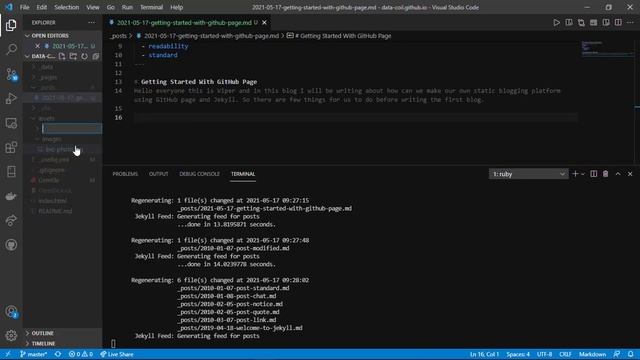Collapse the DATA-C... workspace folder section

coord(40,56)
